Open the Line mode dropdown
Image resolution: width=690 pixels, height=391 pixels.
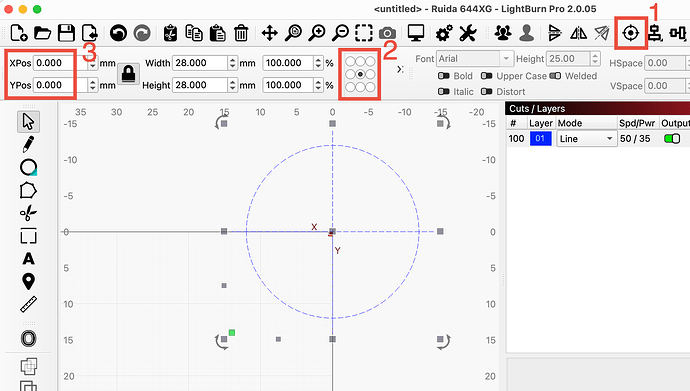[587, 139]
